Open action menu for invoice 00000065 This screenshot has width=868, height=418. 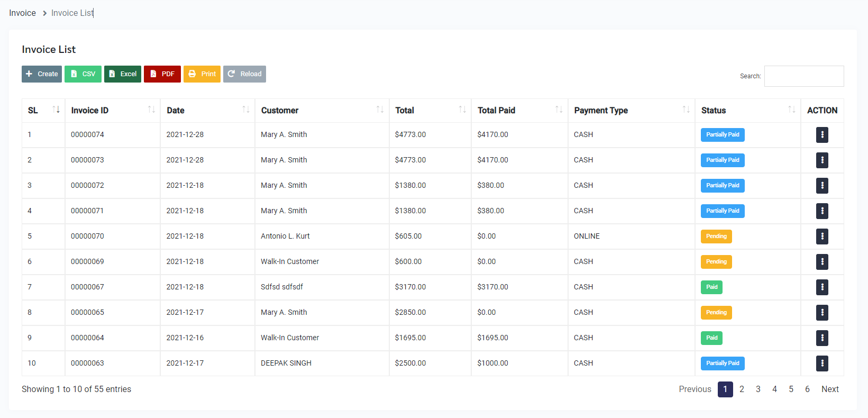[x=822, y=313]
